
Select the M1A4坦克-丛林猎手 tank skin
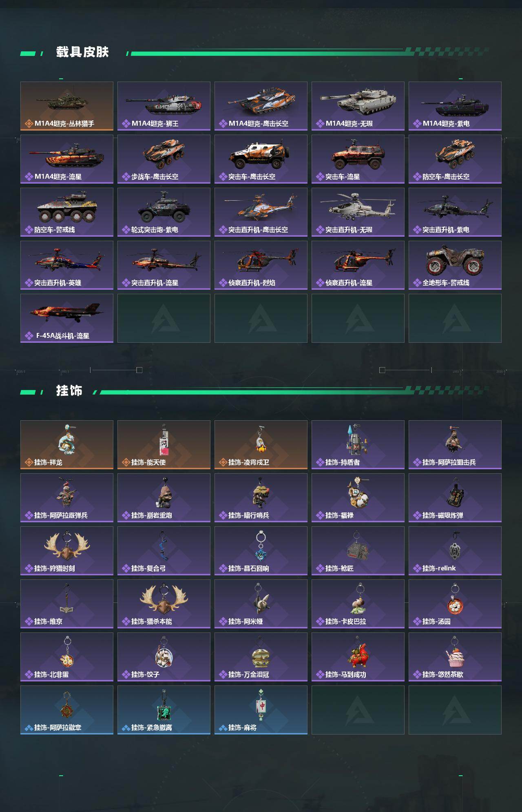coord(67,106)
